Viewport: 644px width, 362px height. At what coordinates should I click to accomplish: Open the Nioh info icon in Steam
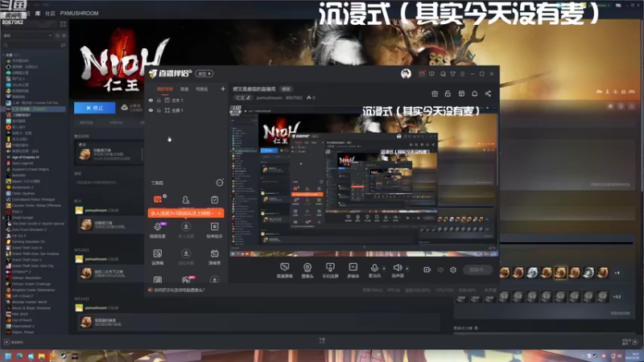[621, 106]
